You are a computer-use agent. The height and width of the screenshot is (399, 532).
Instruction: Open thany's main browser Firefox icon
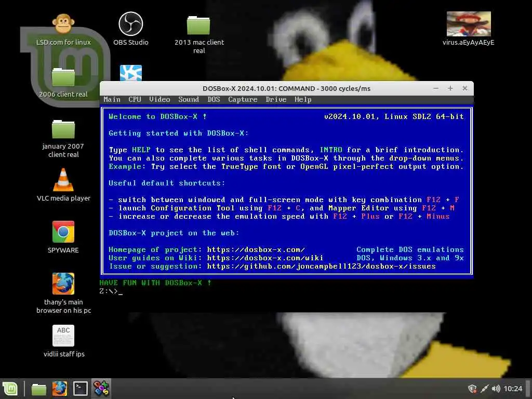tap(63, 284)
